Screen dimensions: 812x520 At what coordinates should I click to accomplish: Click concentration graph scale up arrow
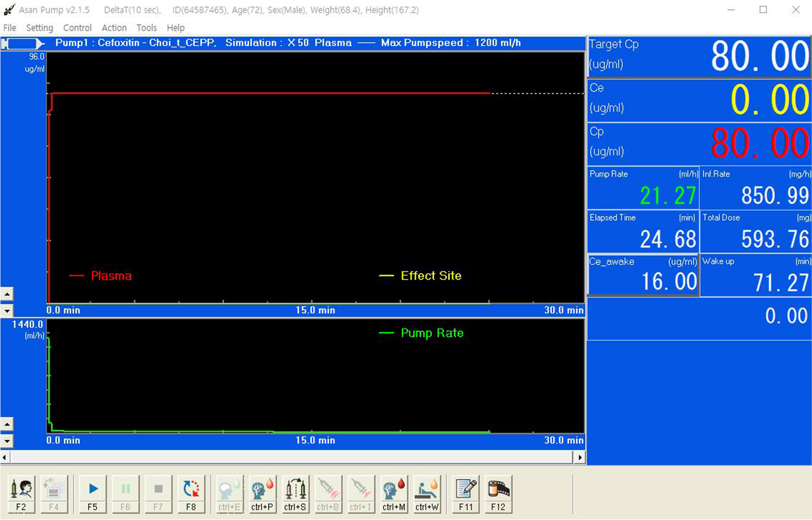(7, 294)
